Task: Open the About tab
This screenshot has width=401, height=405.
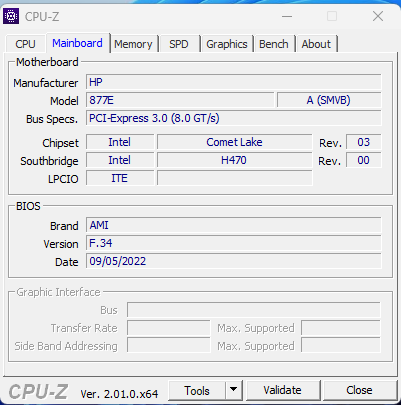Action: (316, 44)
